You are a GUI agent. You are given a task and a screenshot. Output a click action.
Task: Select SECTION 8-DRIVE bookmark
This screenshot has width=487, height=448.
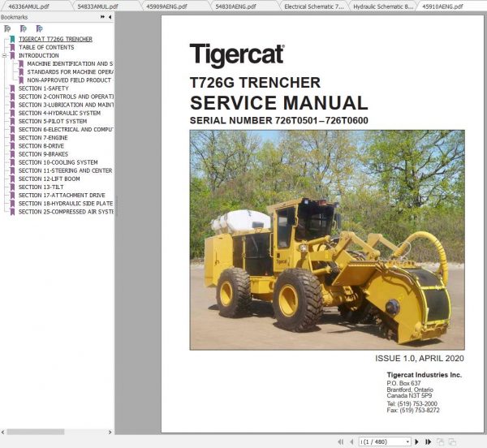pos(41,146)
